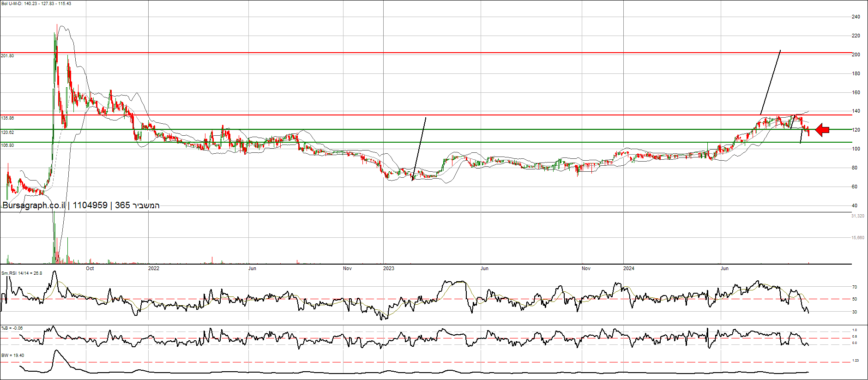Viewport: 868px width, 380px height.
Task: Select the 120.62 support level label
Action: [7, 133]
